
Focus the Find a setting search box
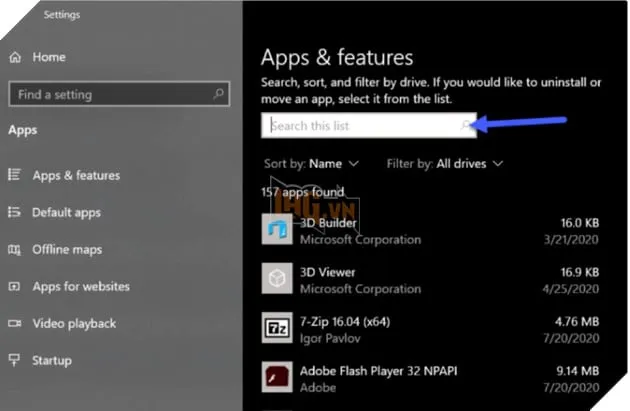(110, 94)
